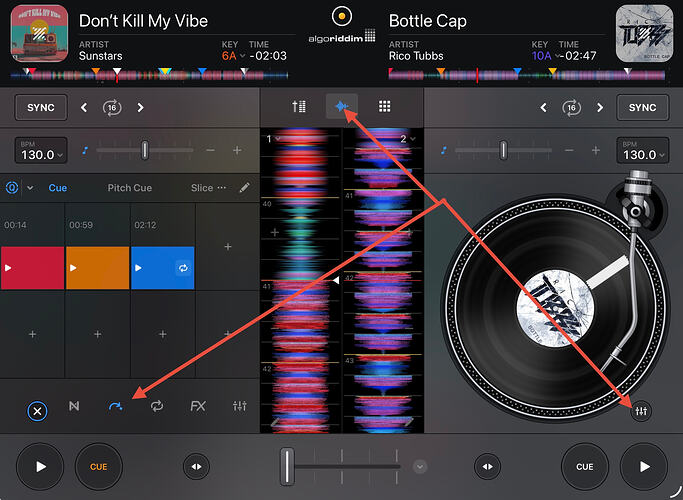The image size is (683, 500).
Task: Click left deck tempo slider handle
Action: pos(145,150)
